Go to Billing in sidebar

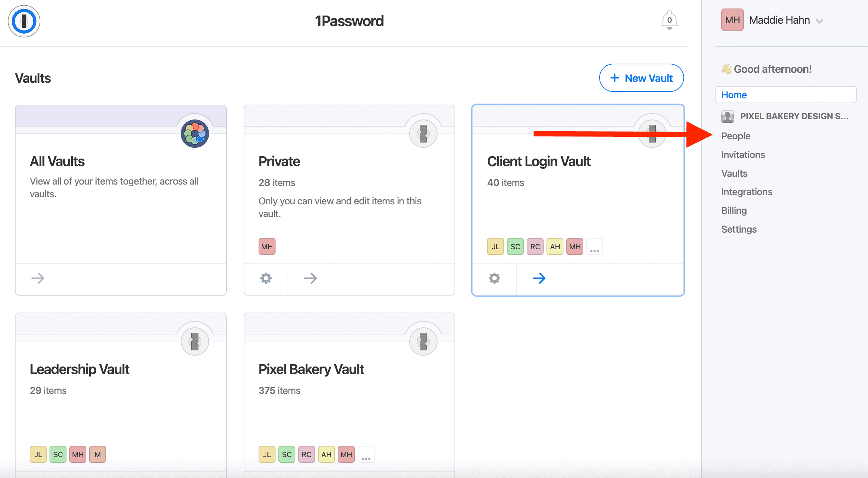[x=734, y=211]
